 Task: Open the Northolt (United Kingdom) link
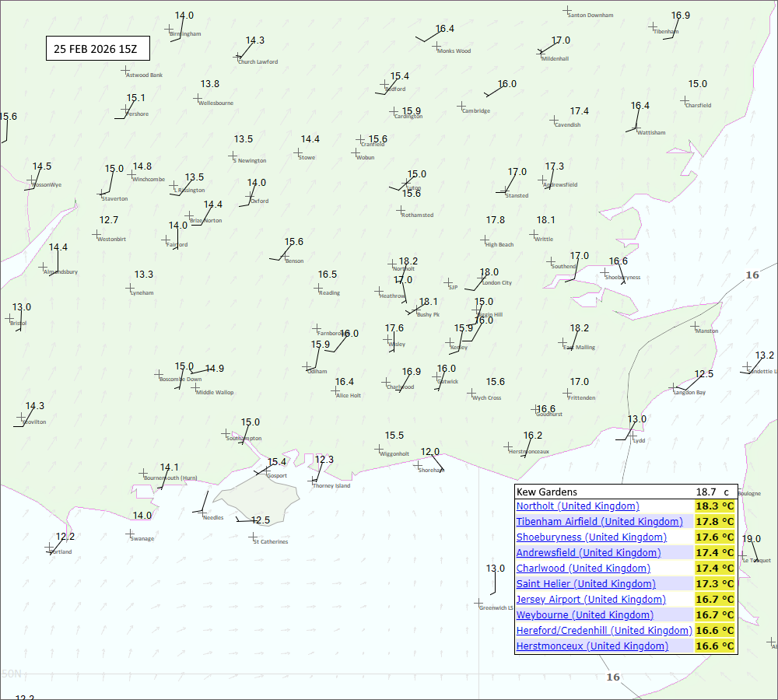[x=577, y=506]
